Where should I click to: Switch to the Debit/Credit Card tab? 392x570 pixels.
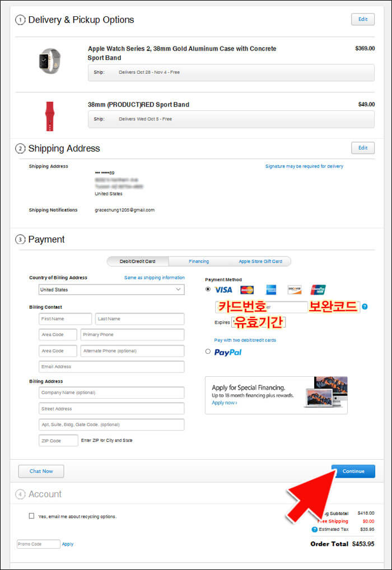(137, 261)
